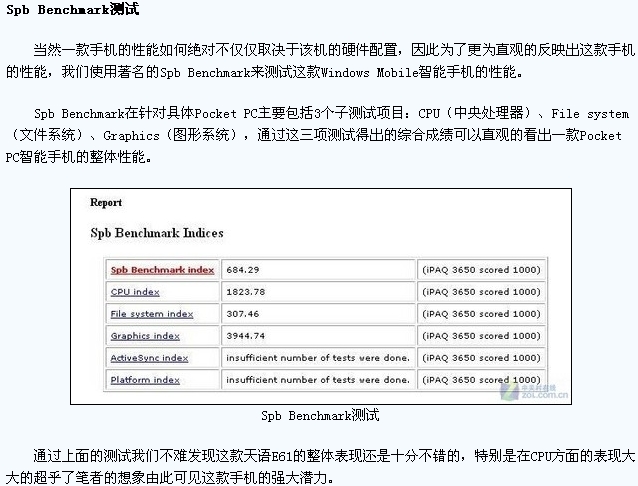Open the Graphics index link
638x486 pixels.
tap(145, 336)
